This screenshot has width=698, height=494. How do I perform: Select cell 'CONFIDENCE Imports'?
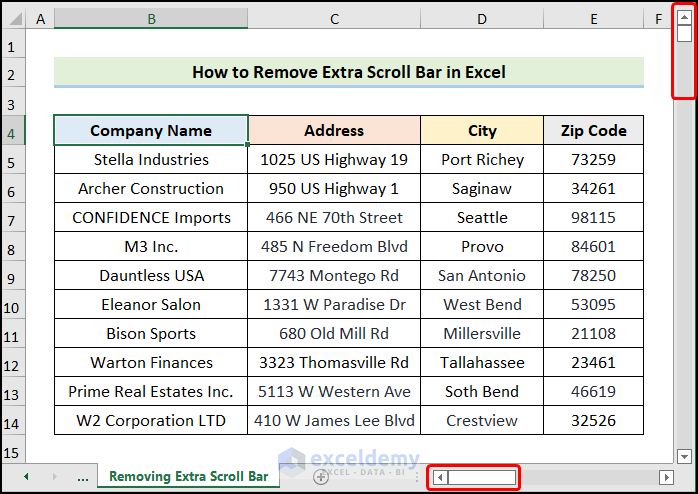pyautogui.click(x=151, y=217)
